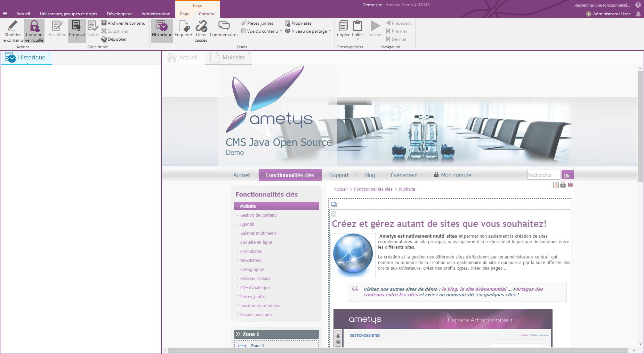Click Mon compte link
This screenshot has width=644, height=354.
click(x=453, y=175)
